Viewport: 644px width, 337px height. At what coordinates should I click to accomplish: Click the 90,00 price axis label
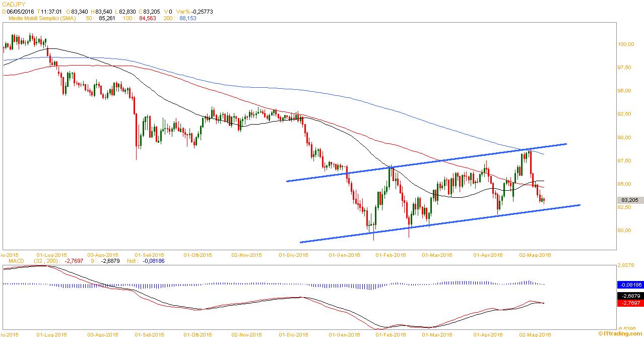pos(626,137)
